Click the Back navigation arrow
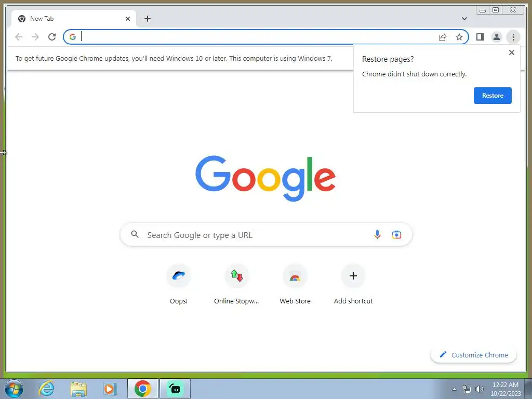 [x=19, y=37]
